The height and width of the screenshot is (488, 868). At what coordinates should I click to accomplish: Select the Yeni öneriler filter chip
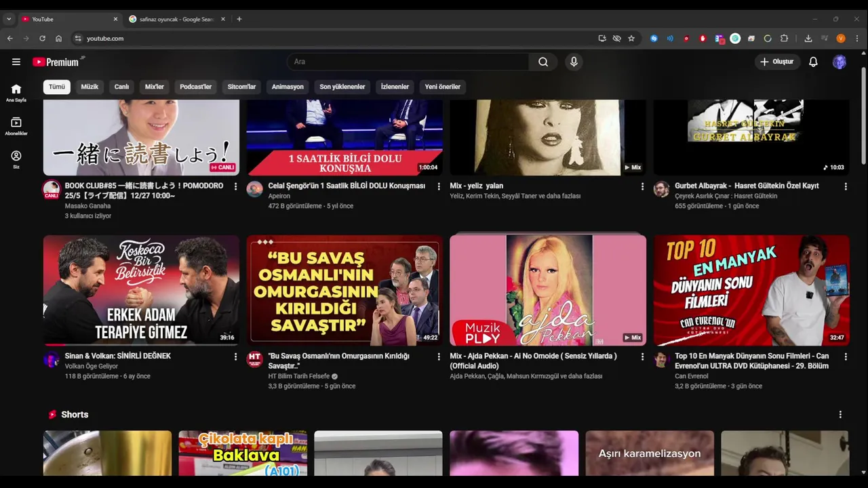coord(443,87)
